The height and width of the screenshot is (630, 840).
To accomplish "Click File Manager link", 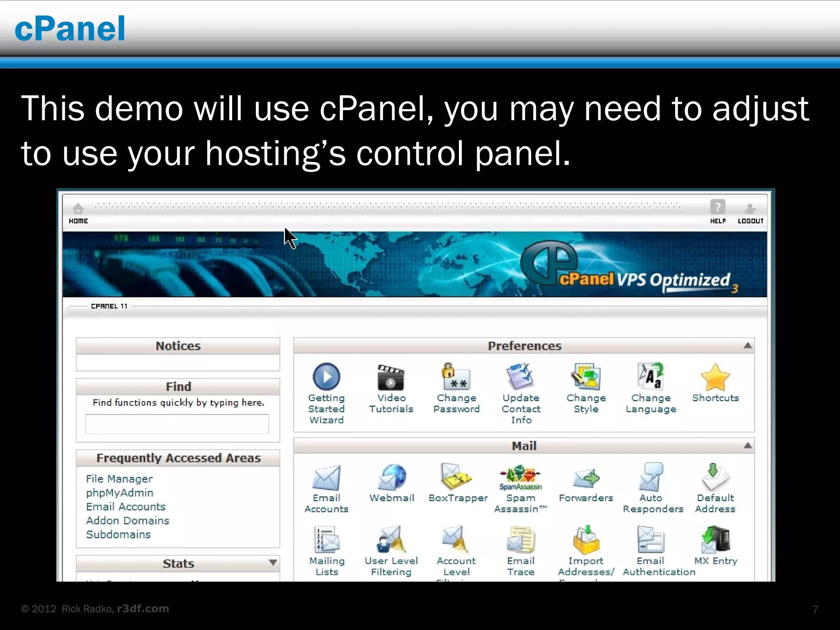I will [119, 479].
